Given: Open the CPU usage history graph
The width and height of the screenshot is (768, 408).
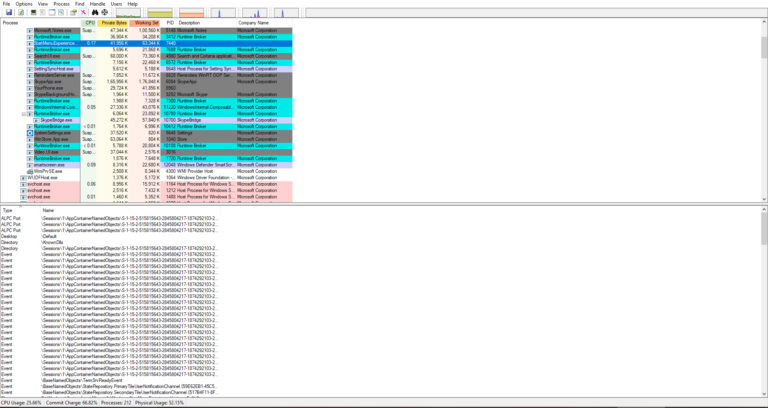Looking at the screenshot, I should click(x=128, y=13).
